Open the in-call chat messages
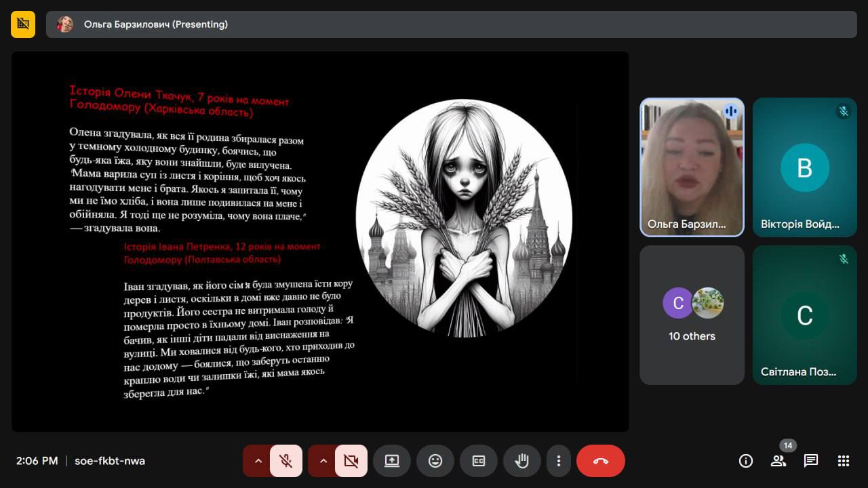The height and width of the screenshot is (488, 868). 811,461
